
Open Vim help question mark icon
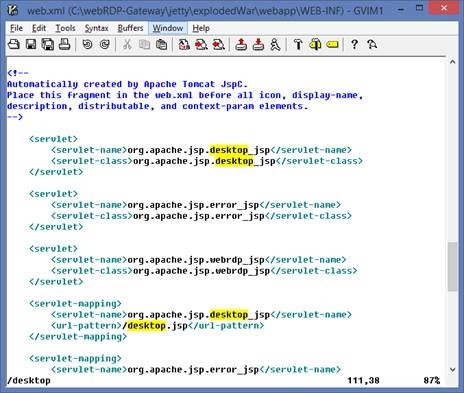[x=354, y=44]
